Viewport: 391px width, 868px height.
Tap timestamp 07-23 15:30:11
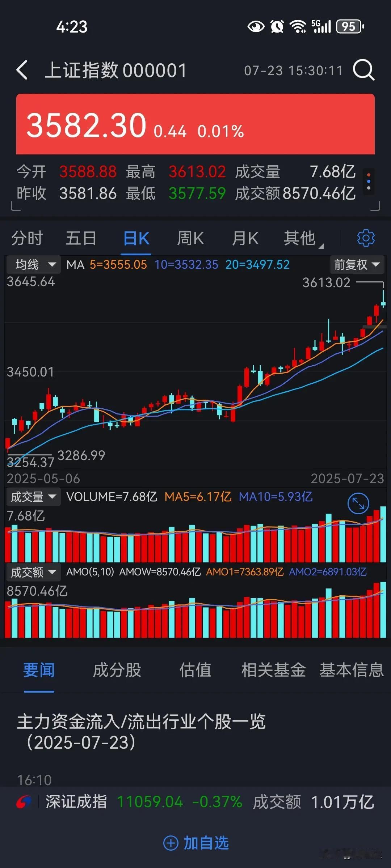click(x=293, y=71)
